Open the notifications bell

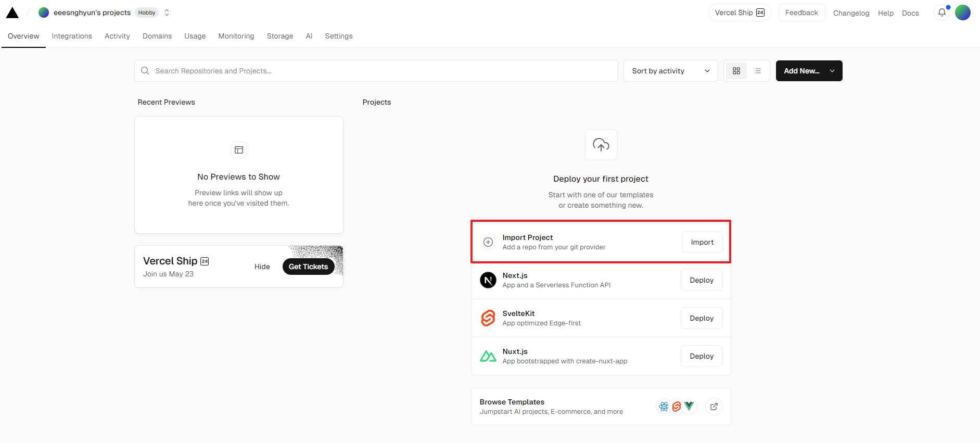(x=942, y=12)
